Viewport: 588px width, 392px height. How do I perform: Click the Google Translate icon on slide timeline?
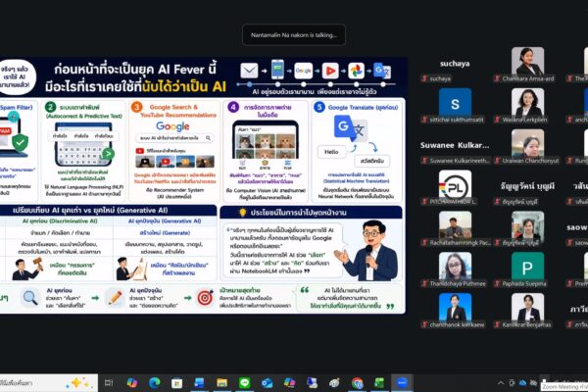point(382,71)
